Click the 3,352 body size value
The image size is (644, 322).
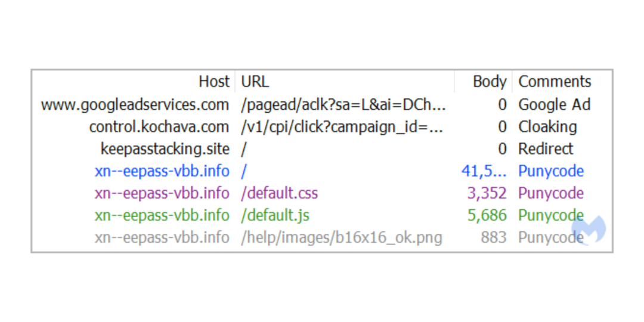(487, 193)
